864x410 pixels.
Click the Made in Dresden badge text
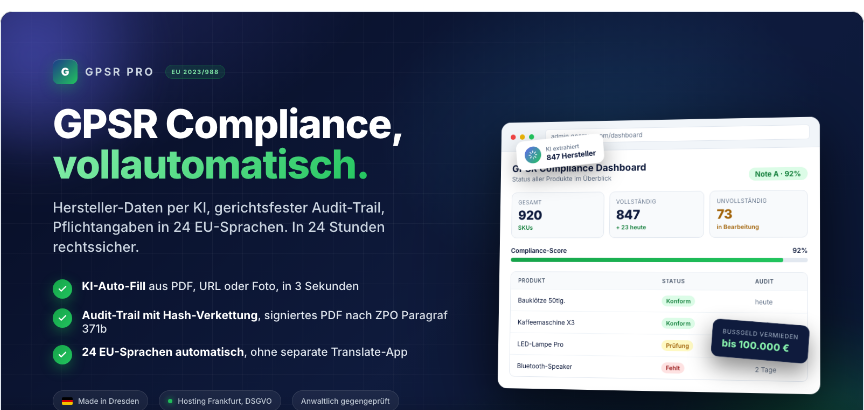tap(109, 401)
